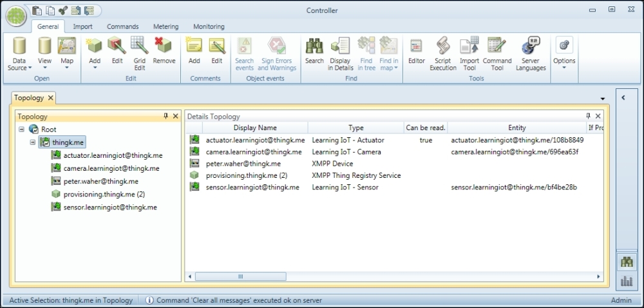Screen dimensions: 644x308
Task: Close the Details Topology panel
Action: pos(598,116)
